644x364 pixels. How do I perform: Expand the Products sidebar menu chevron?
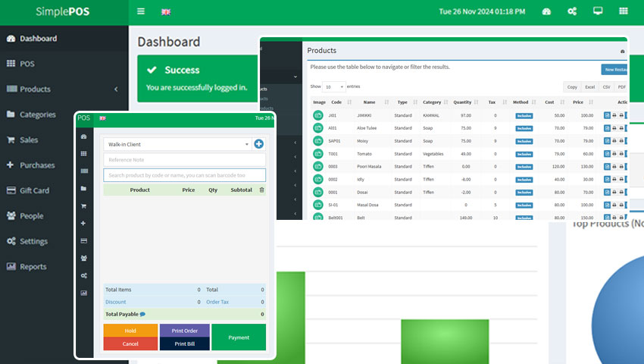pyautogui.click(x=116, y=89)
